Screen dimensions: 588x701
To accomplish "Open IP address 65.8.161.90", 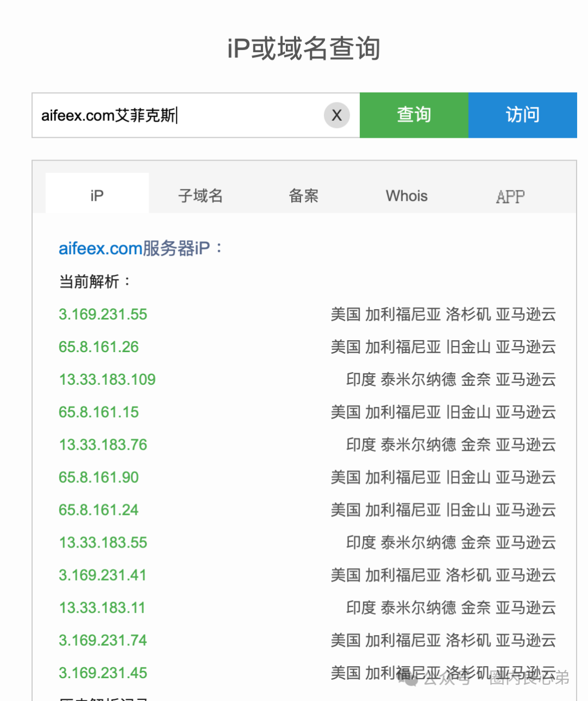I will coord(98,477).
